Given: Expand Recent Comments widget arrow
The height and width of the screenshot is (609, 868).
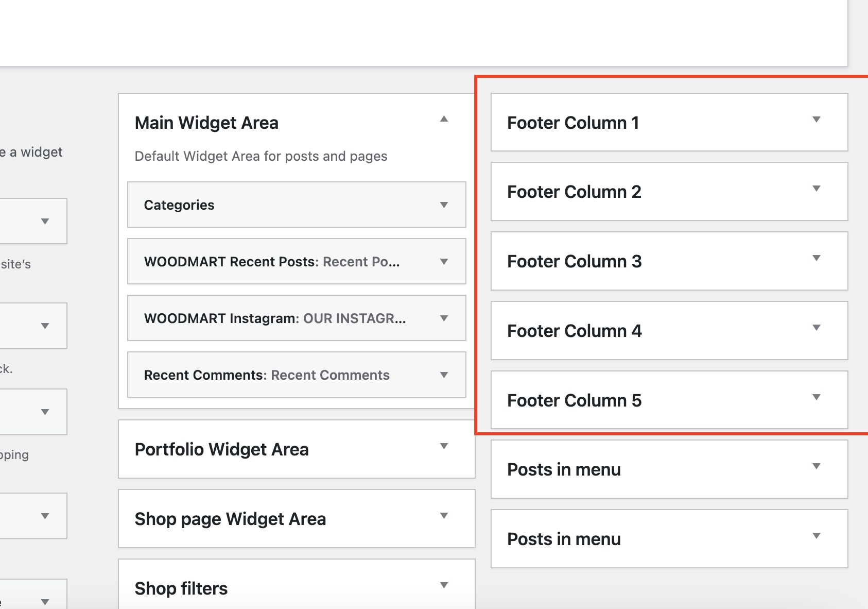Looking at the screenshot, I should pyautogui.click(x=444, y=375).
